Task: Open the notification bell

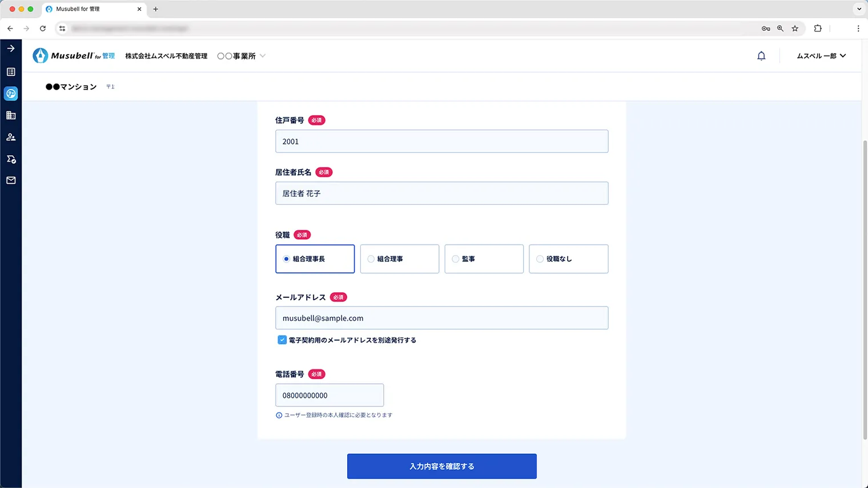Action: click(x=761, y=56)
